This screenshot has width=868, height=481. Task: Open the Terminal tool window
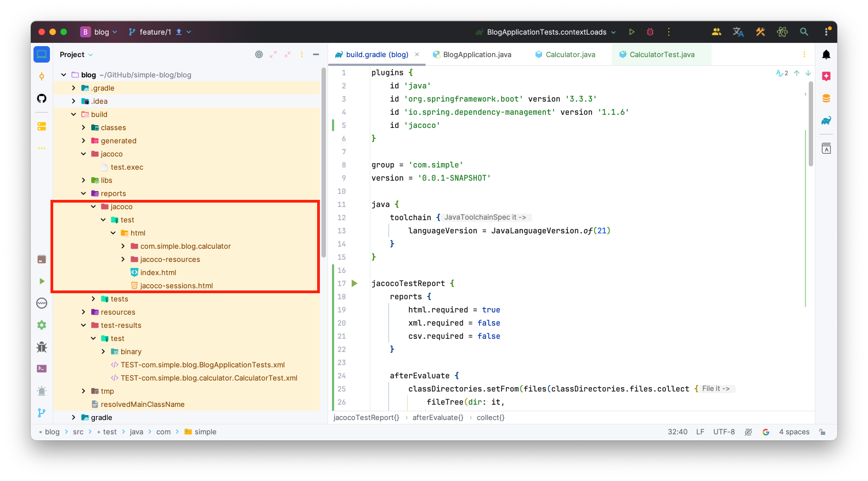click(x=42, y=369)
